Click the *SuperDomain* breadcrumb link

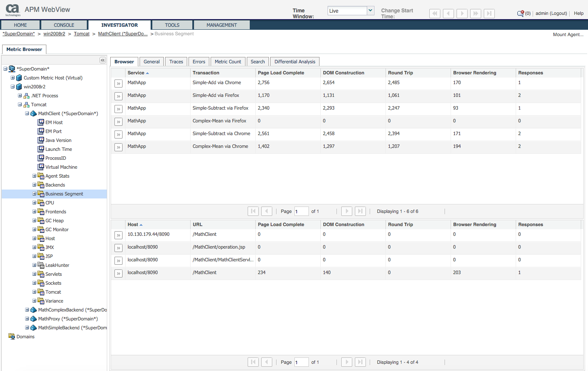19,34
